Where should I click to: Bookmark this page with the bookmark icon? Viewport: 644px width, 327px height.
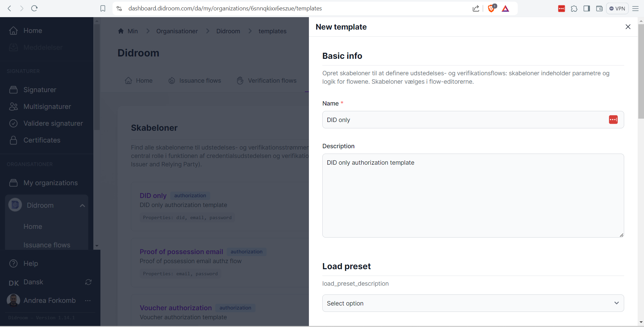point(103,8)
